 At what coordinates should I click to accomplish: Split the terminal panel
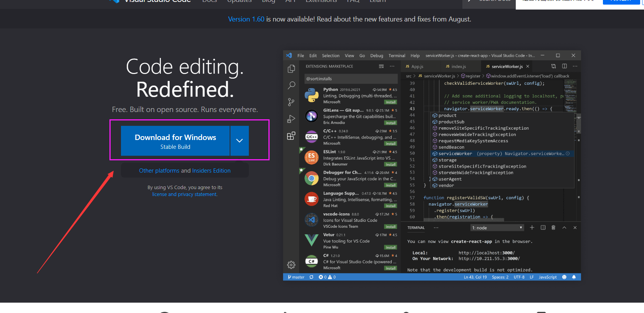point(543,227)
